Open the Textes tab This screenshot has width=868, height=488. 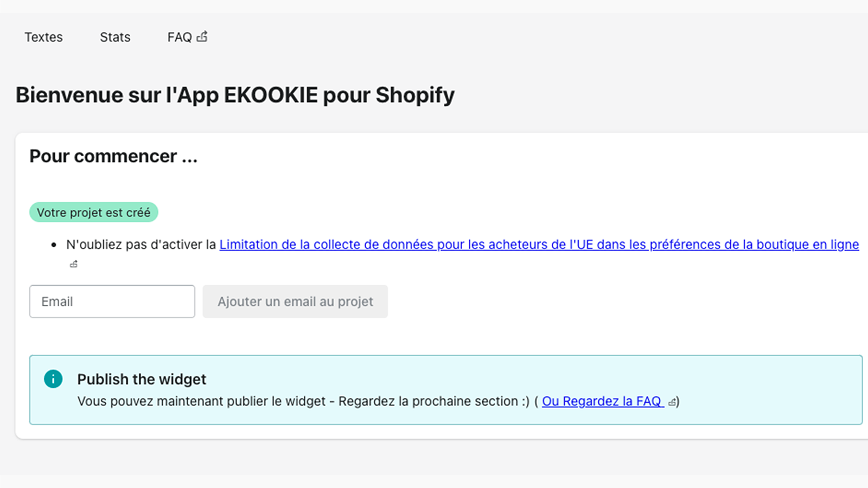point(43,37)
